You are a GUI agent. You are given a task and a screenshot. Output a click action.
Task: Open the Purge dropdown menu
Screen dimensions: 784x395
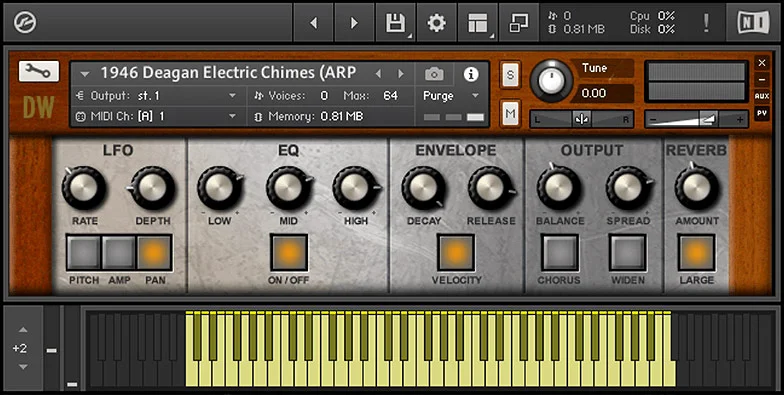(475, 96)
